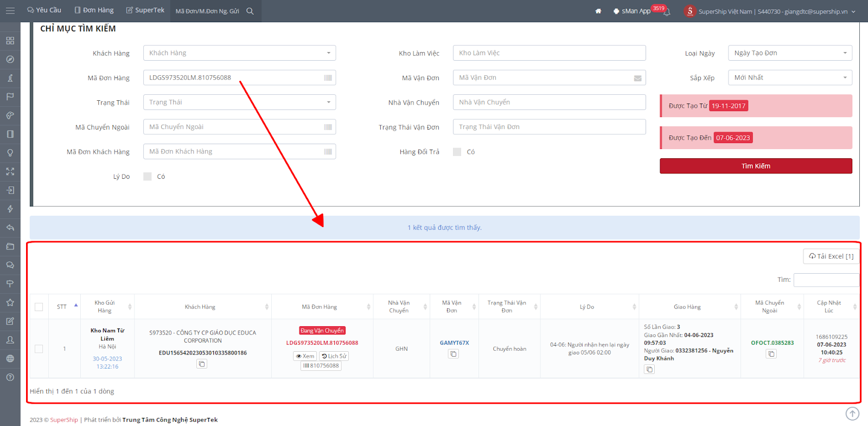Open the compass icon in sidebar
The image size is (868, 426).
coord(10,60)
